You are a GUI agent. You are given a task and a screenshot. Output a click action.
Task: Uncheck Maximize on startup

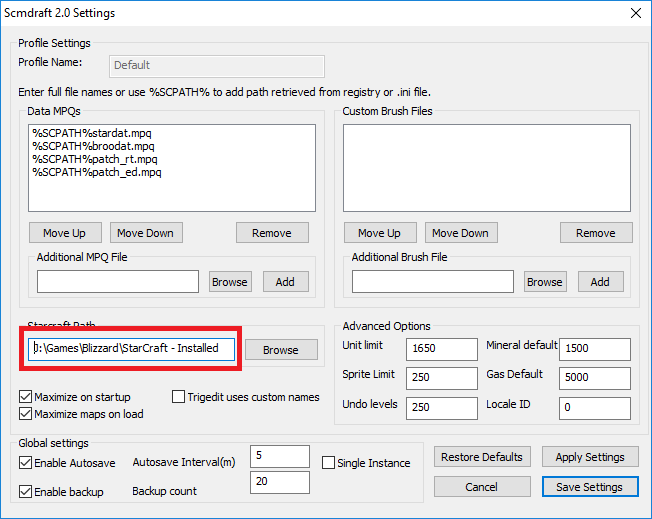(x=26, y=397)
